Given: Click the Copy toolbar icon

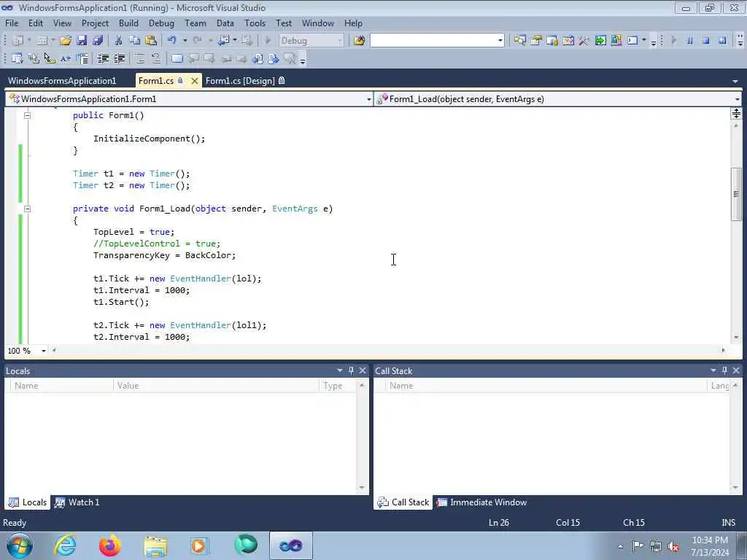Looking at the screenshot, I should click(x=134, y=41).
